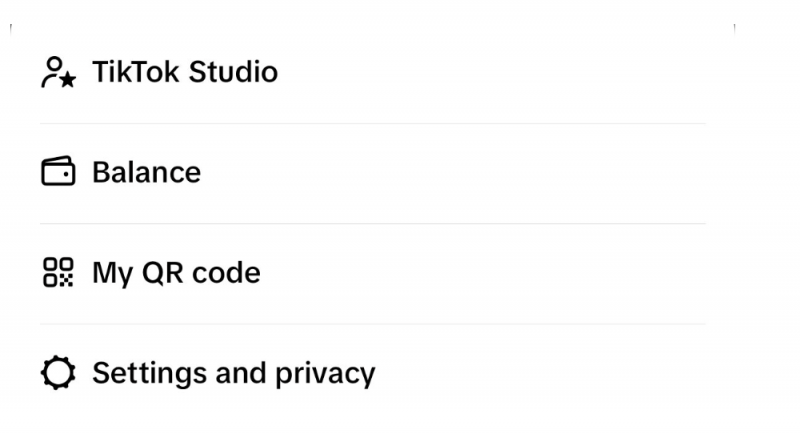The width and height of the screenshot is (800, 434).
Task: Click the TikTok Studio person-star icon
Action: coord(58,73)
